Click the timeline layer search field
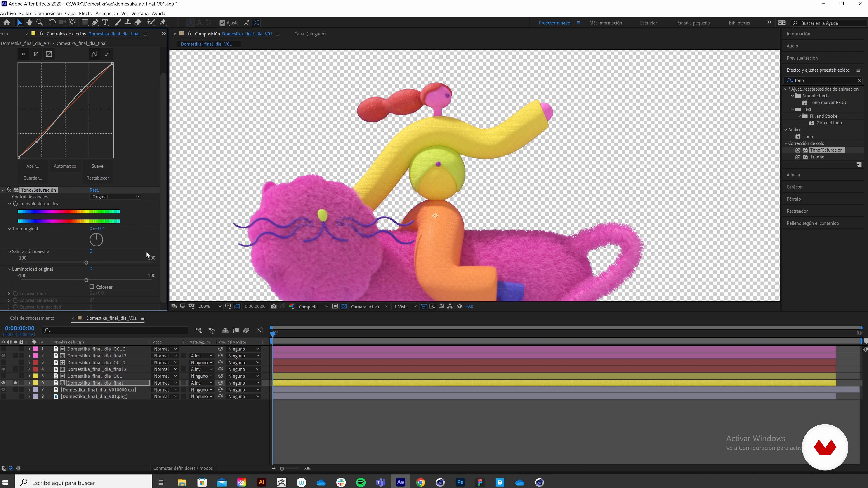Viewport: 868px width, 488px height. [x=115, y=330]
